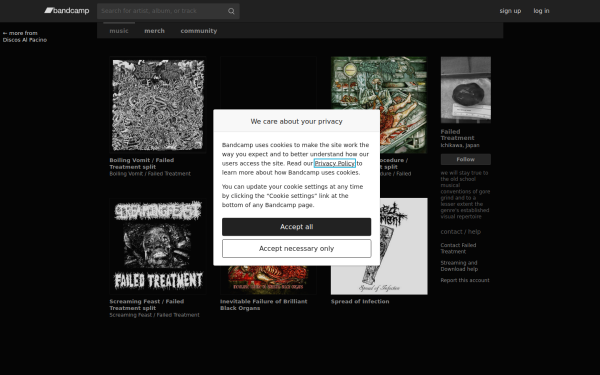The image size is (600, 375).
Task: Open the Spread of Infection title link
Action: (x=360, y=302)
